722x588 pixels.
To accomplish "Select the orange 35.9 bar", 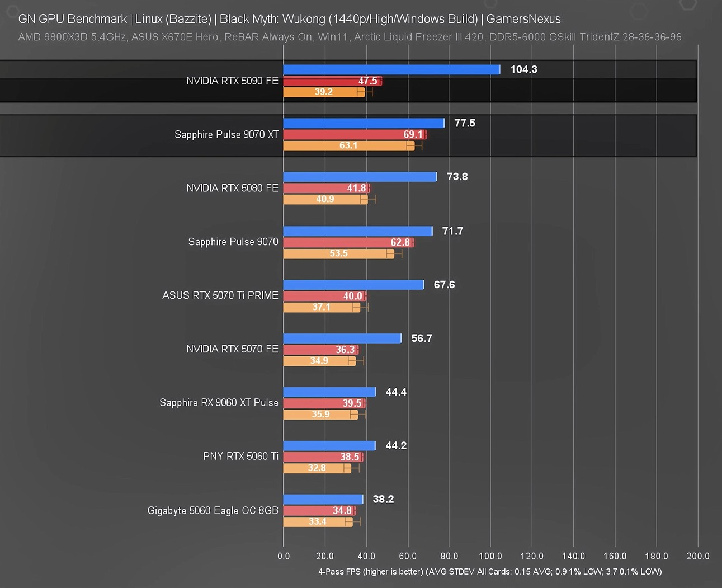I will pyautogui.click(x=320, y=415).
